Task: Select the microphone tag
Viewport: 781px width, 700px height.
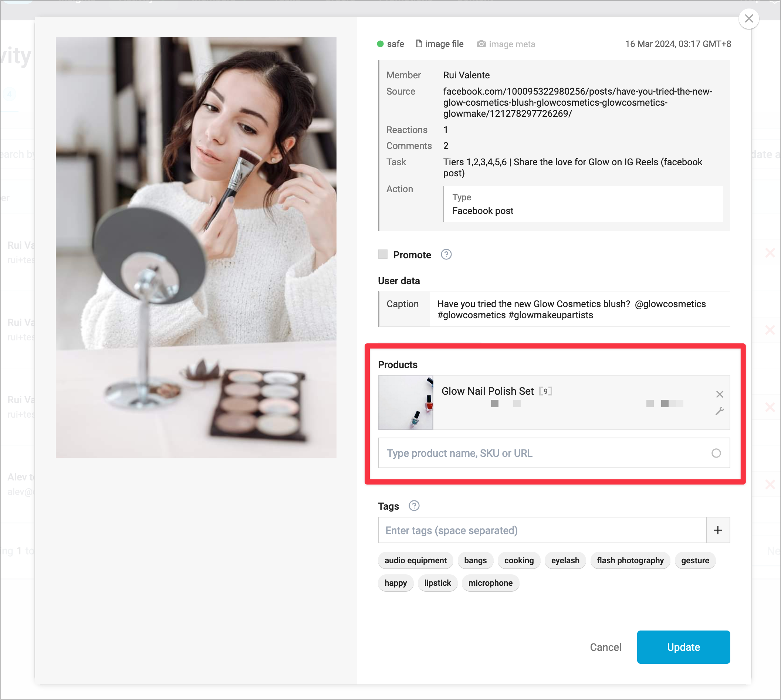Action: [490, 583]
